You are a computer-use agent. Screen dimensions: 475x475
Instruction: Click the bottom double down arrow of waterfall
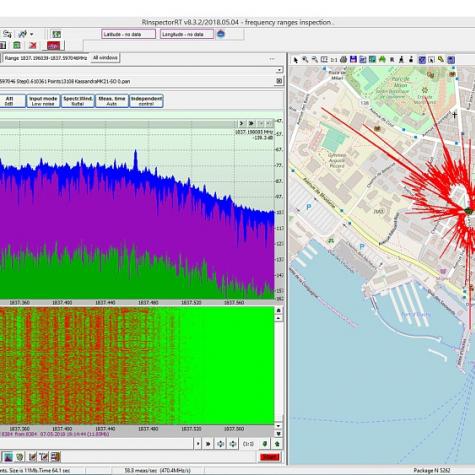point(279,434)
